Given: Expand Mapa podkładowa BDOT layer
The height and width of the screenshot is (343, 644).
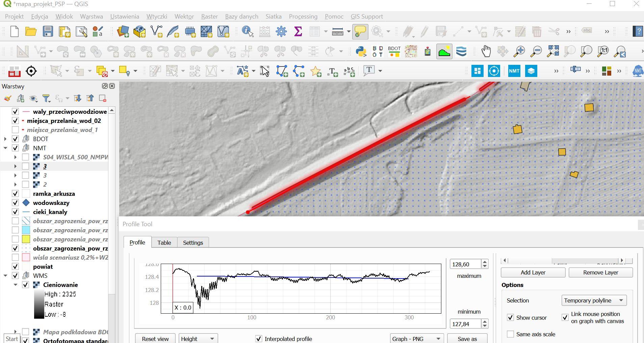Looking at the screenshot, I should click(x=16, y=332).
